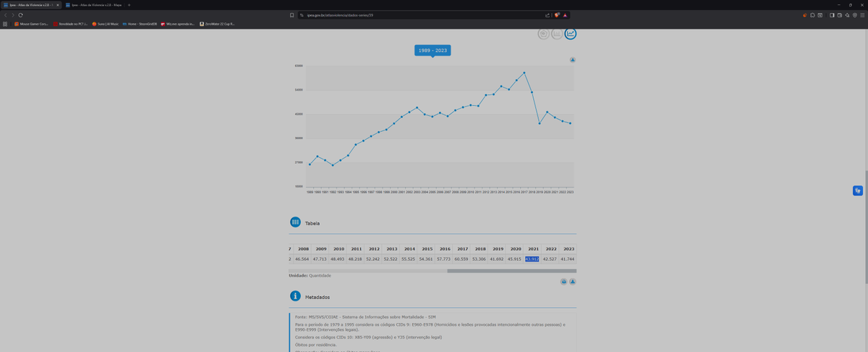Click the 45.915 value under 2020
This screenshot has height=352, width=868.
tap(514, 259)
